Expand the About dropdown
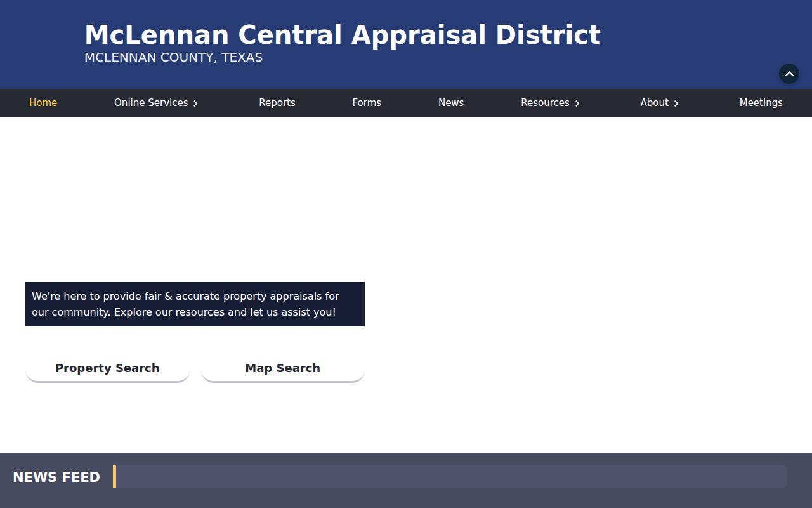Screen dimensions: 812x508 [x=660, y=103]
